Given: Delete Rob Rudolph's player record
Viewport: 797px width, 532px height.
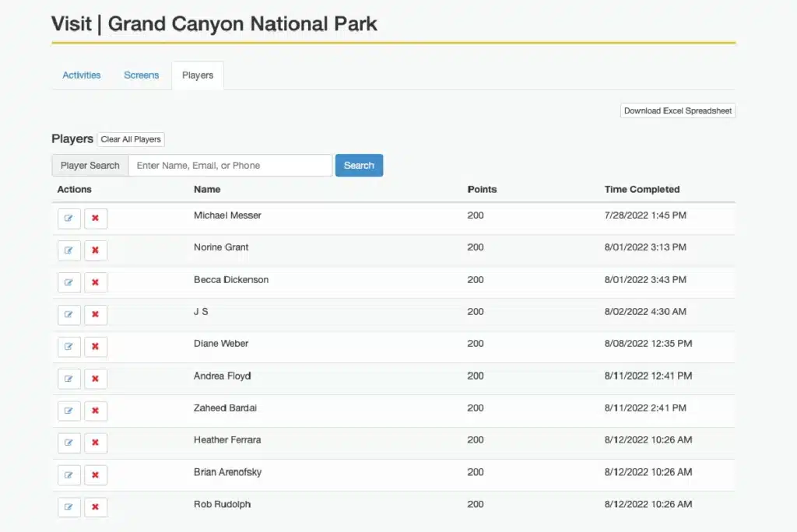Looking at the screenshot, I should [x=95, y=507].
